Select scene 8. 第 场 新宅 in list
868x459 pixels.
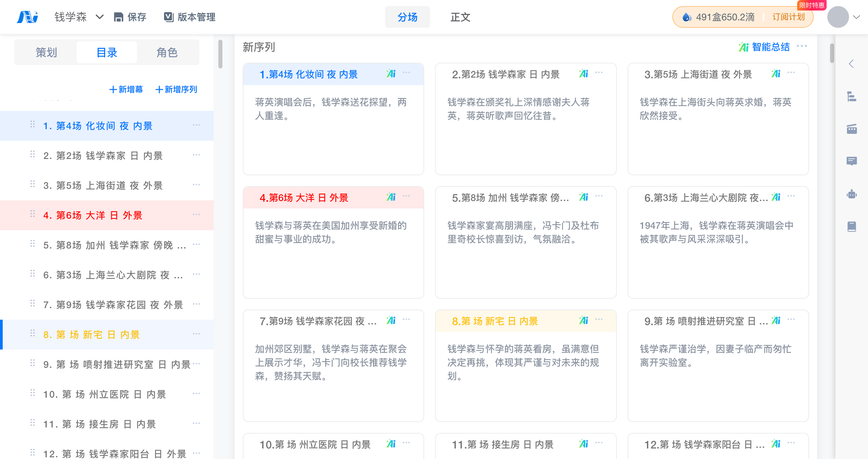pos(107,335)
